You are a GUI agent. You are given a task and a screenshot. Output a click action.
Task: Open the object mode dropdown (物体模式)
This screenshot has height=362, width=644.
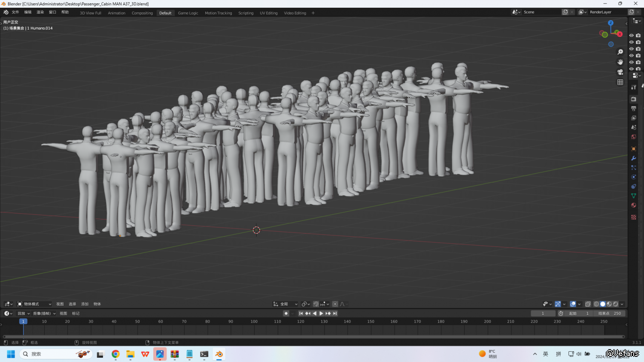(34, 304)
